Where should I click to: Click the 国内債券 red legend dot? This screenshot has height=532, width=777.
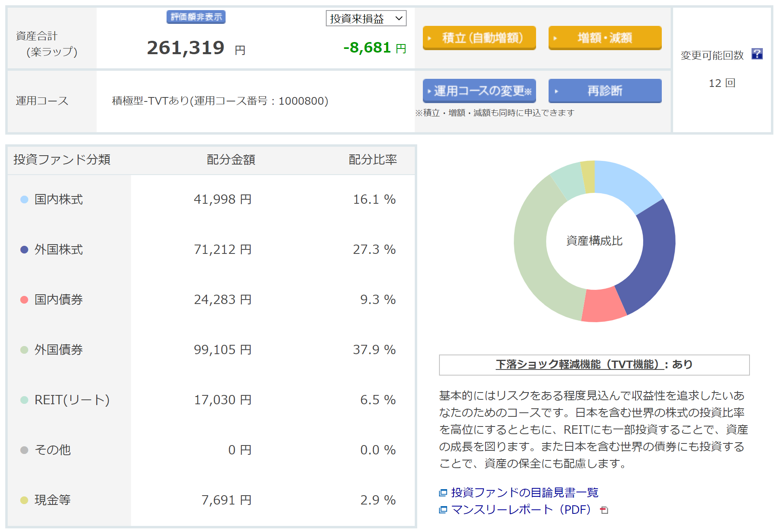(24, 300)
